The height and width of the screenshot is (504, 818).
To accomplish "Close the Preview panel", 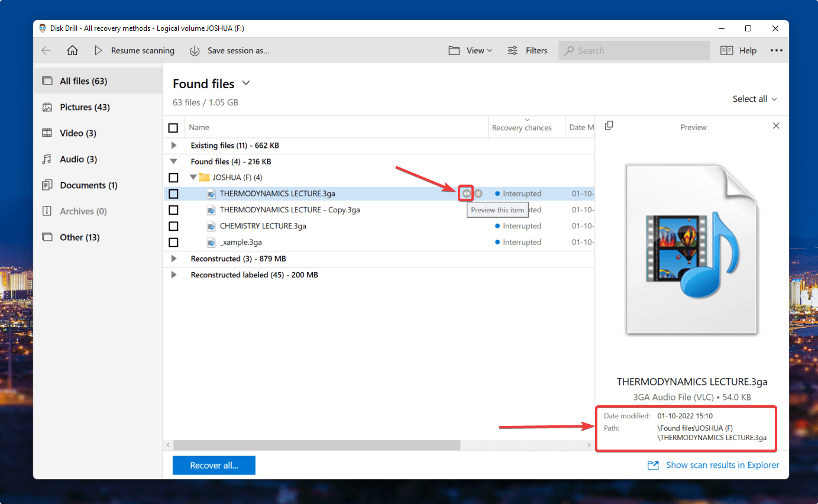I will [776, 126].
